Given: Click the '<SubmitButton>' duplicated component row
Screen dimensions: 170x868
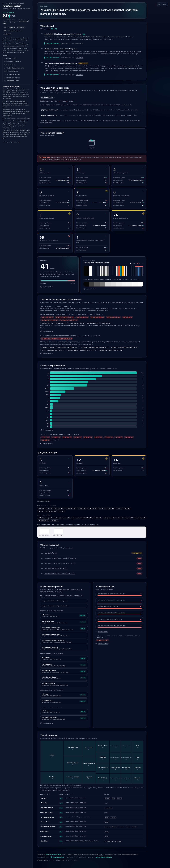Looking at the screenshot, I should 64,622.
